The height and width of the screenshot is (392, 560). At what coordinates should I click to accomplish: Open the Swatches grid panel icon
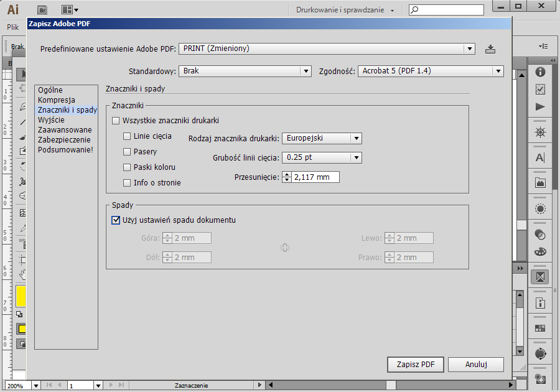point(540,328)
